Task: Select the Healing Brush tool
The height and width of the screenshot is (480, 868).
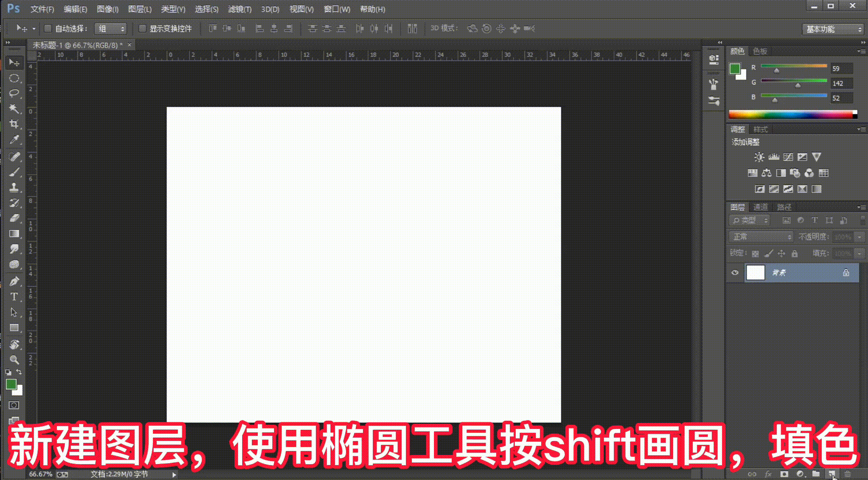Action: [14, 156]
